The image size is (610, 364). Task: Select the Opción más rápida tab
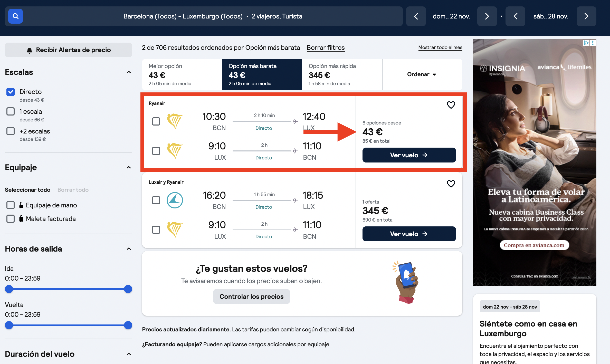342,74
